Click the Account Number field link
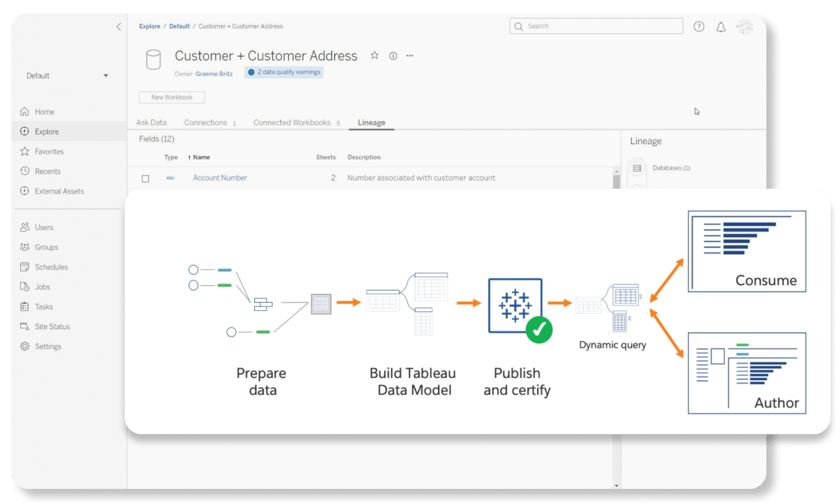 (x=220, y=178)
